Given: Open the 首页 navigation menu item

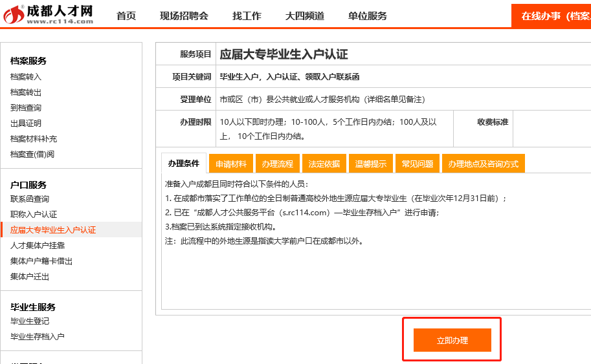Looking at the screenshot, I should click(x=126, y=16).
